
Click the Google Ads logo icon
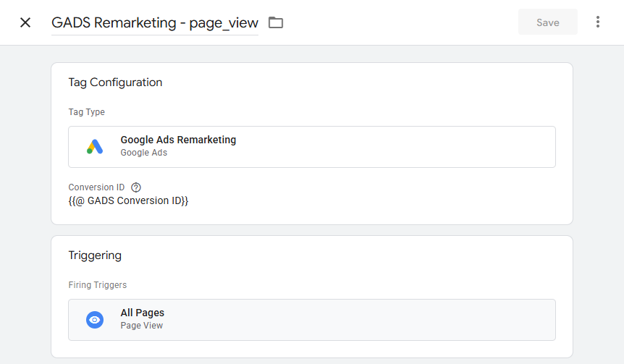(95, 147)
